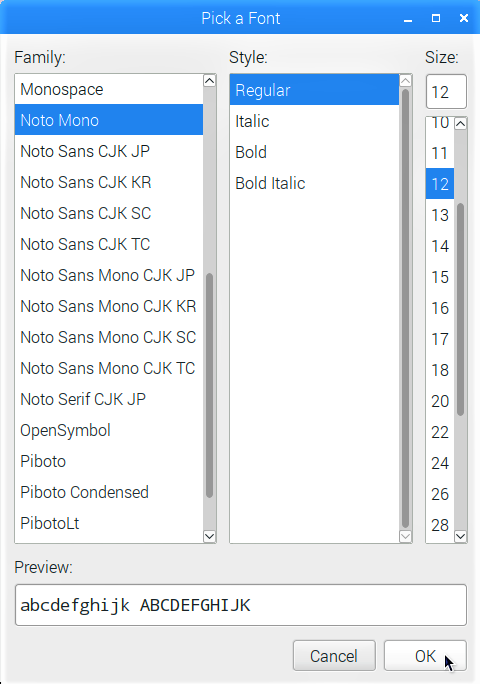
Task: Click the Style list scroll down arrow
Action: tap(405, 536)
